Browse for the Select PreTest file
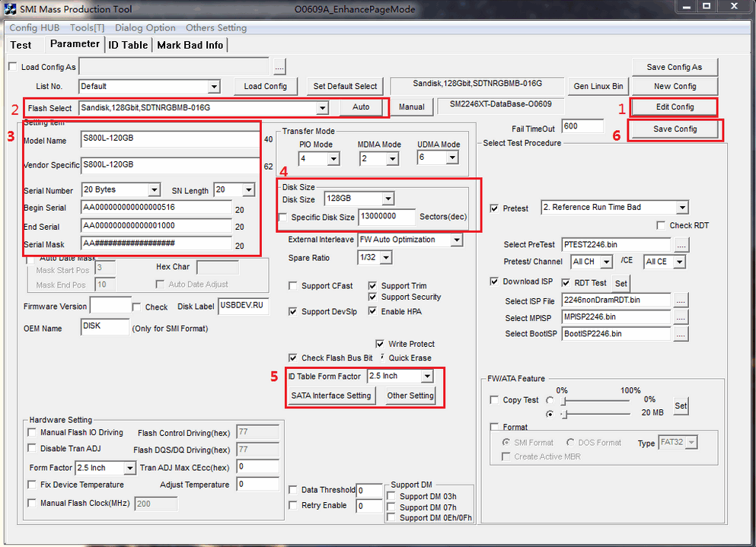 click(x=681, y=245)
